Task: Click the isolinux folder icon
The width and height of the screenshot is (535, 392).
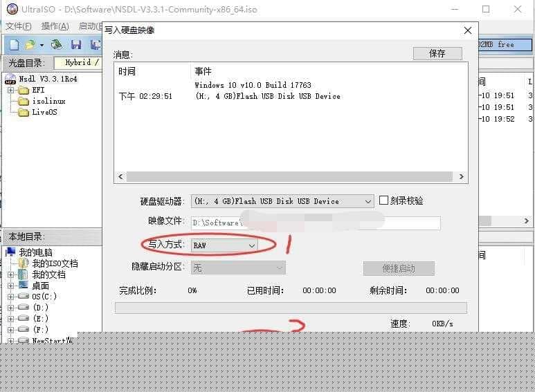Action: coord(24,101)
